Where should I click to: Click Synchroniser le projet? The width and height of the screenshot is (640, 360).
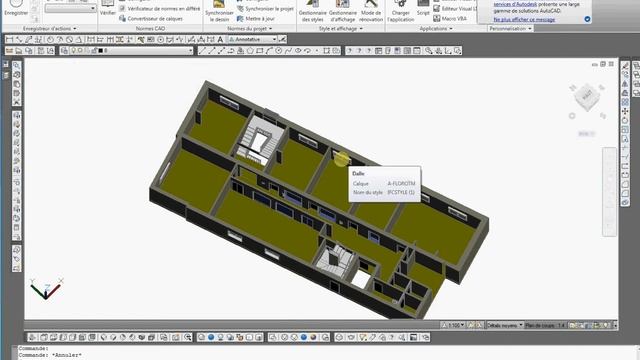point(265,9)
